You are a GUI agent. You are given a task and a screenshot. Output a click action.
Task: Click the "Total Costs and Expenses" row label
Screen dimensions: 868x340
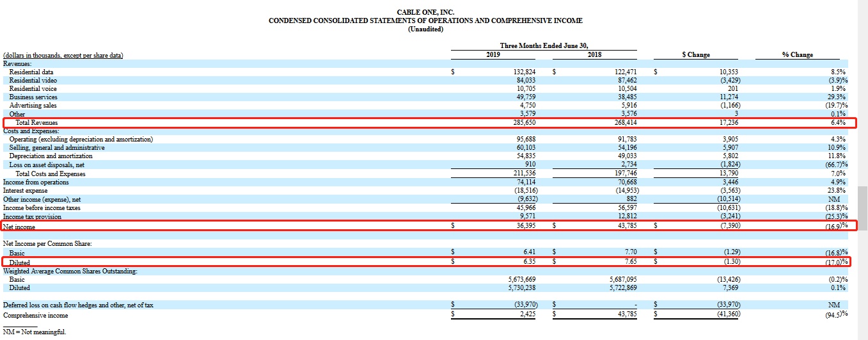pos(50,174)
